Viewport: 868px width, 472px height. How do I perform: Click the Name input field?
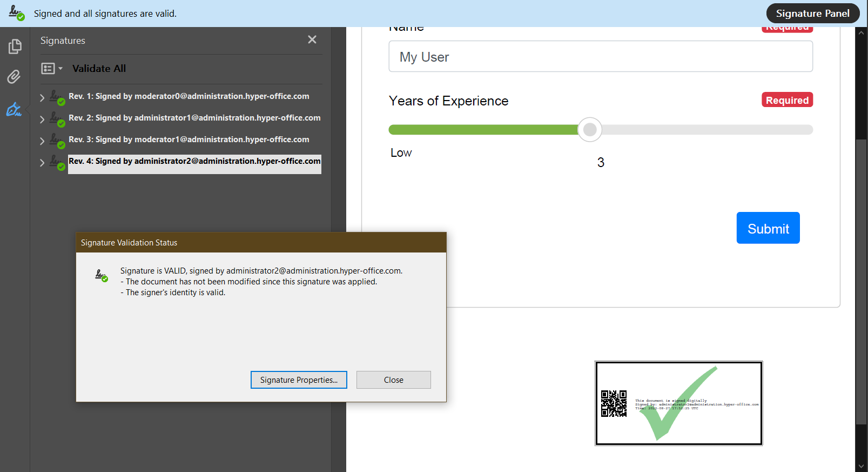[x=601, y=56]
